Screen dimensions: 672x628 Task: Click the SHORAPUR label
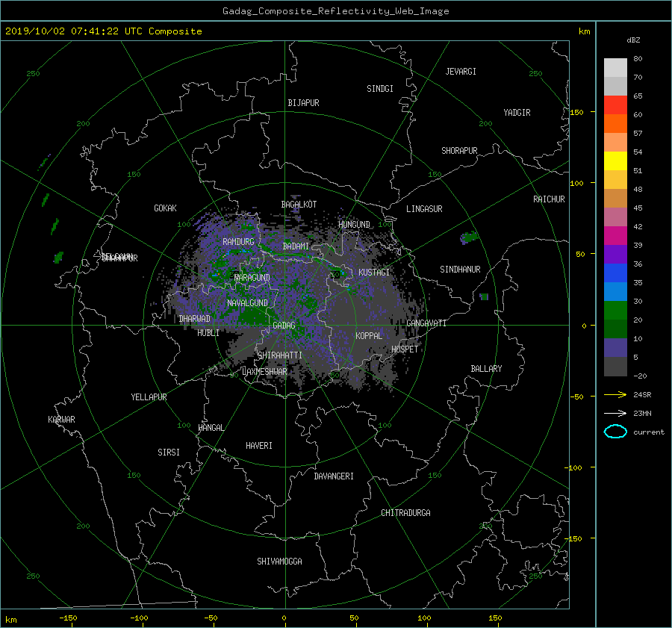[459, 151]
